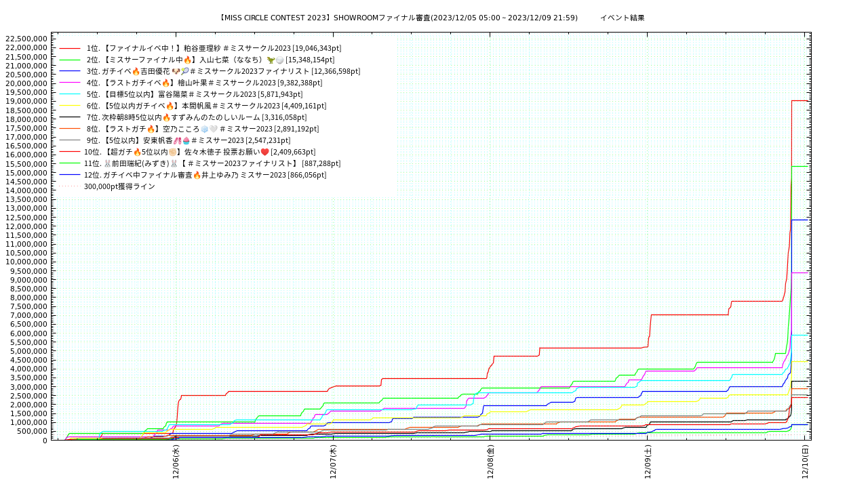Click the dotted pink sample for 300,000pt line
This screenshot has height=488, width=868.
pyautogui.click(x=70, y=186)
